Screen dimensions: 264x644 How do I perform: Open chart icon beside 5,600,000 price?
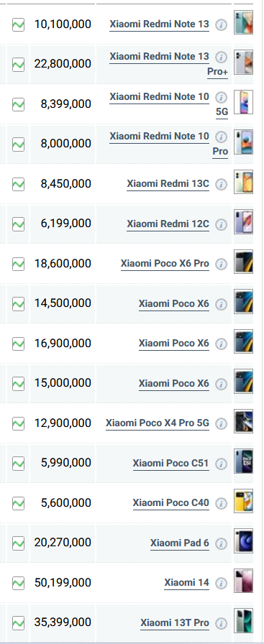tap(18, 503)
